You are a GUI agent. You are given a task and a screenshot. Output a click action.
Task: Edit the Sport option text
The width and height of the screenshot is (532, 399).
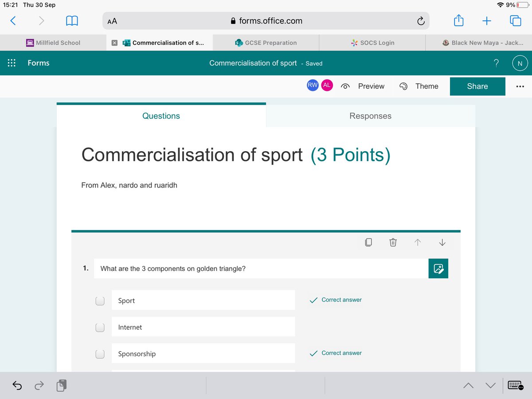[x=203, y=300]
